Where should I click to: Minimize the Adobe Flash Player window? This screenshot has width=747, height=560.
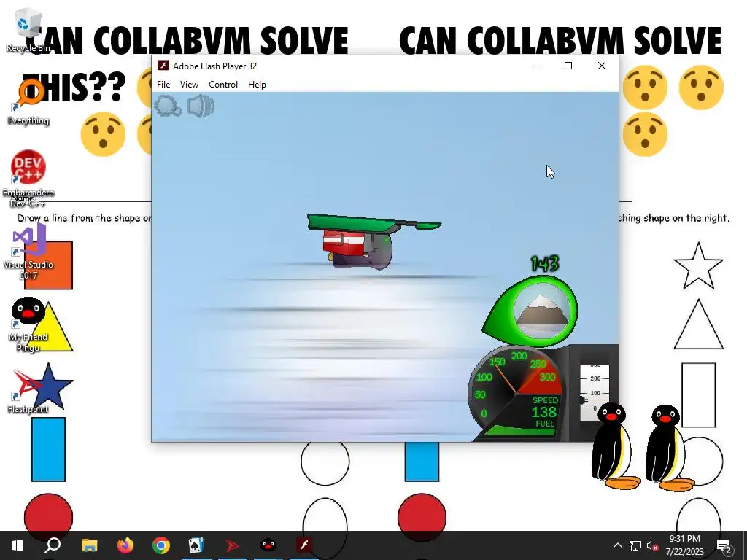(x=535, y=66)
